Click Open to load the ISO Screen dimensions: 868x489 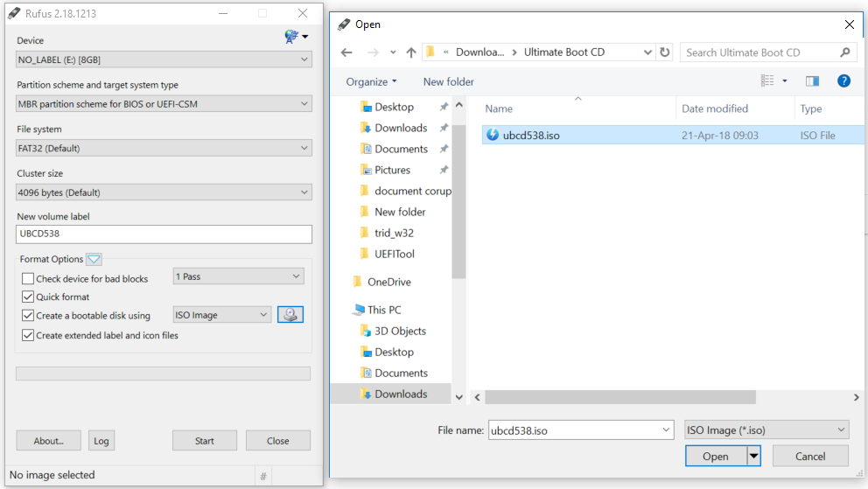click(x=716, y=457)
